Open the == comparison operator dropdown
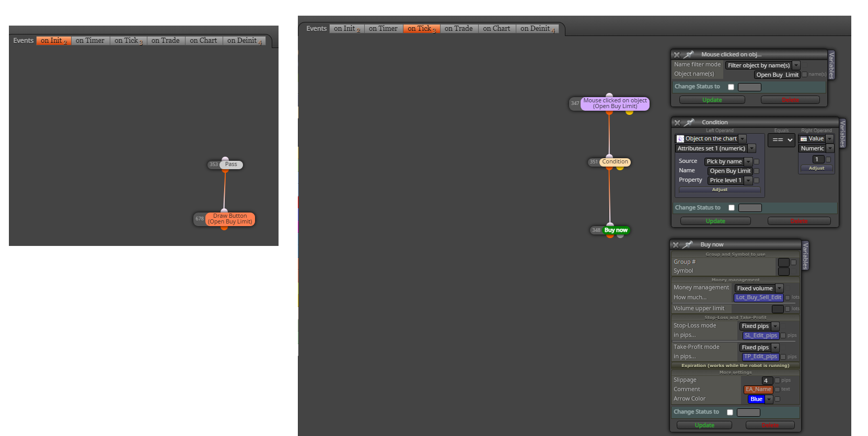The height and width of the screenshot is (436, 868). pos(781,140)
